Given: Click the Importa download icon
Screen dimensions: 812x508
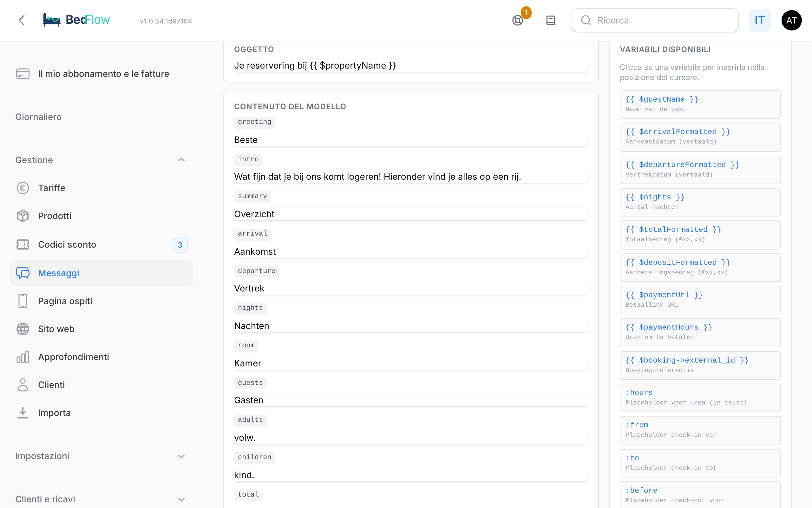Looking at the screenshot, I should 23,412.
